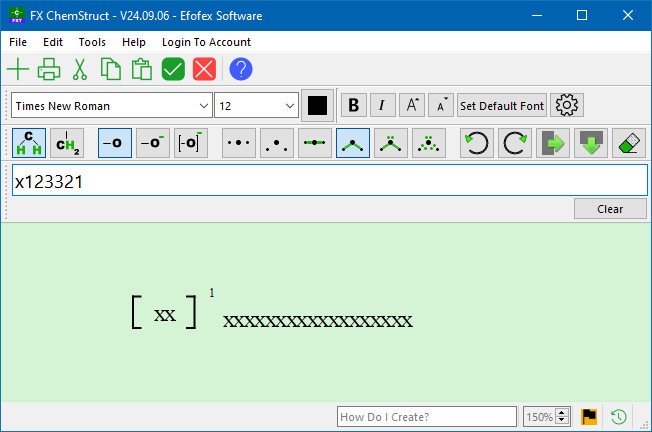
Task: Expand the Times New Roman font dropdown
Action: coord(204,105)
